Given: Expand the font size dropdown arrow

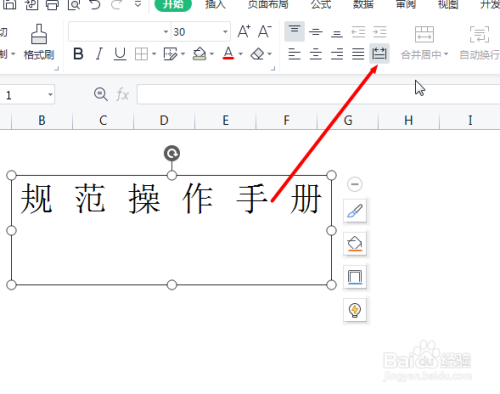Looking at the screenshot, I should click(x=225, y=32).
